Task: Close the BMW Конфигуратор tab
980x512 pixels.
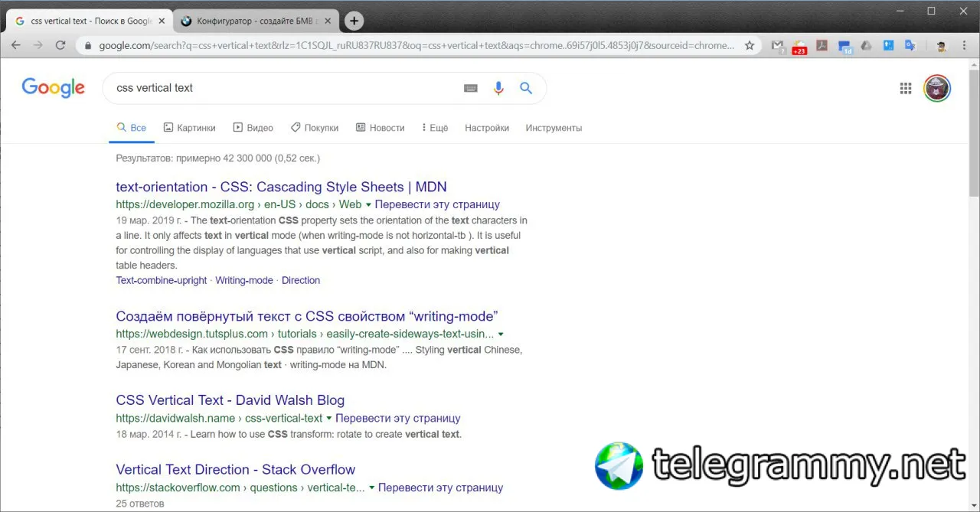Action: [327, 21]
